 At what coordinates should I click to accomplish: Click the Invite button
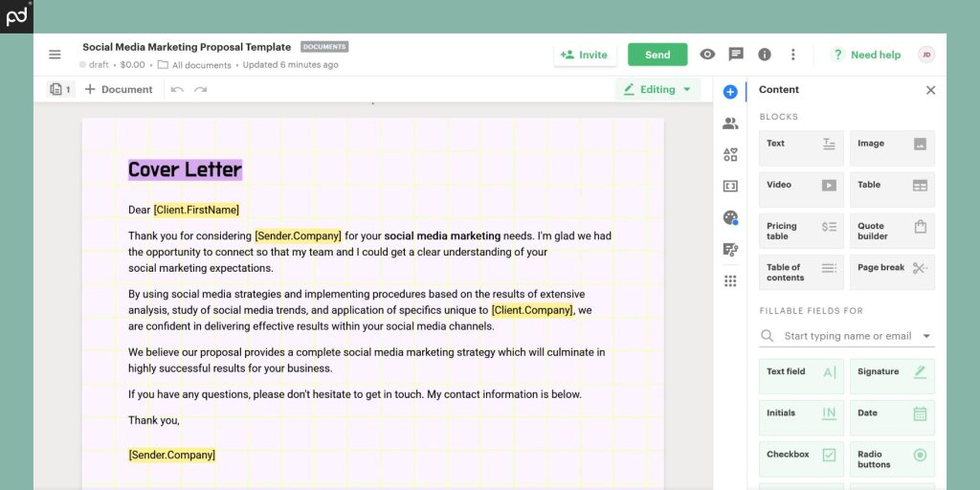click(x=585, y=55)
